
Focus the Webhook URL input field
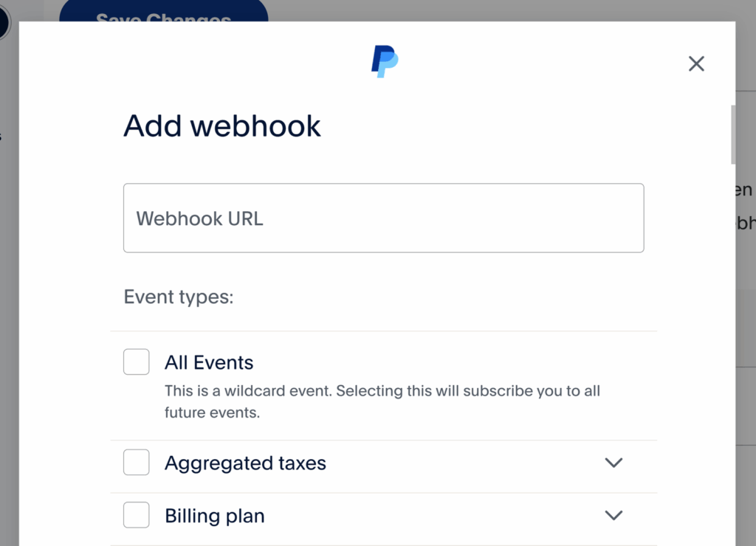click(x=383, y=218)
